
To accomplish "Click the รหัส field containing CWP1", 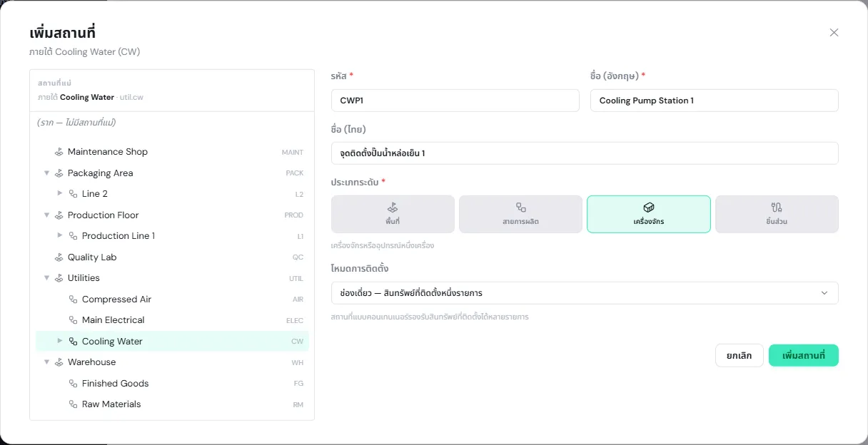I will pos(455,101).
